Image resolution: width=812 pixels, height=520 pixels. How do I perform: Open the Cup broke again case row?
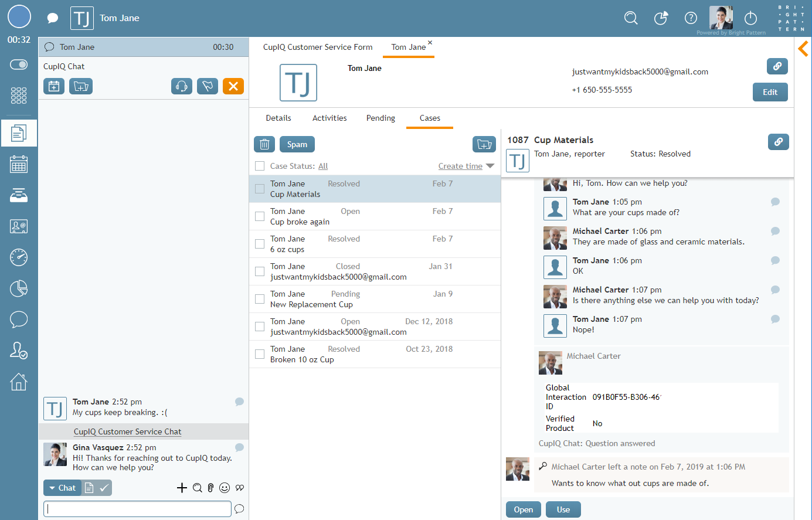(x=375, y=216)
